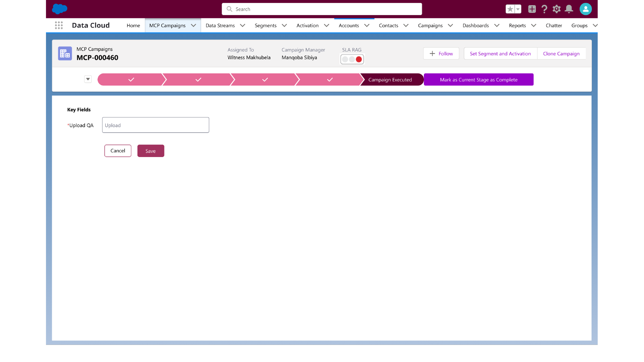644x362 pixels.
Task: Open the Setup gear icon
Action: (x=556, y=9)
